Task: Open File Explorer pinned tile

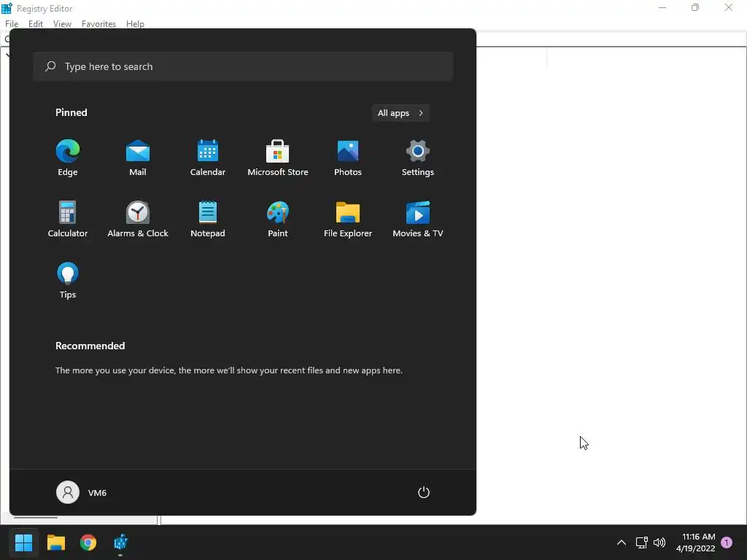Action: [348, 219]
